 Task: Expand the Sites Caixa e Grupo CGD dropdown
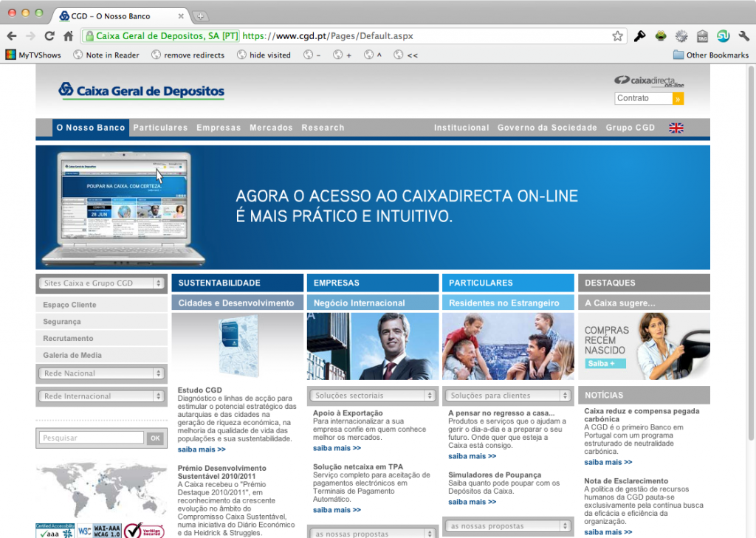coord(102,283)
